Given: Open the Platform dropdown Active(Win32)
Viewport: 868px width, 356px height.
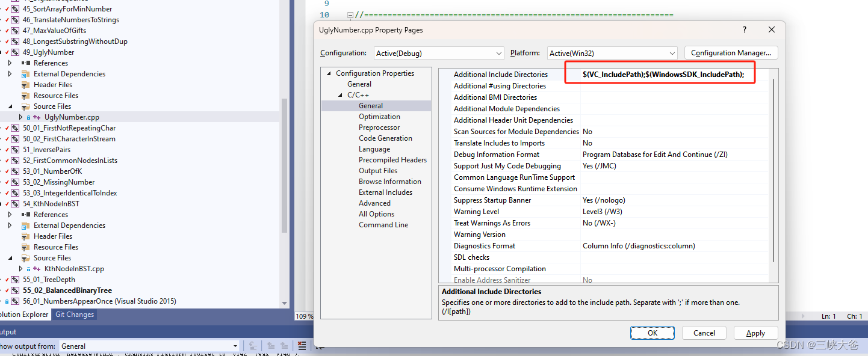Looking at the screenshot, I should pyautogui.click(x=612, y=54).
